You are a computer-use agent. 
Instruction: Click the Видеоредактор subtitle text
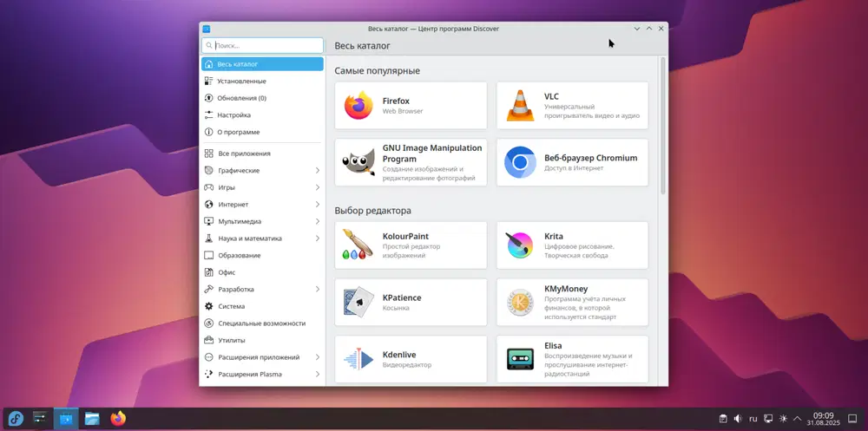(407, 364)
